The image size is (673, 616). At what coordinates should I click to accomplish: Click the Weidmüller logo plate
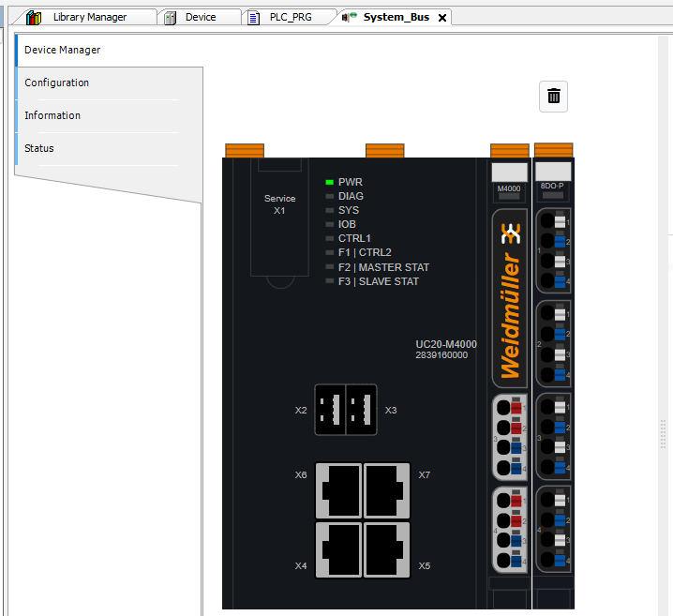coord(510,299)
